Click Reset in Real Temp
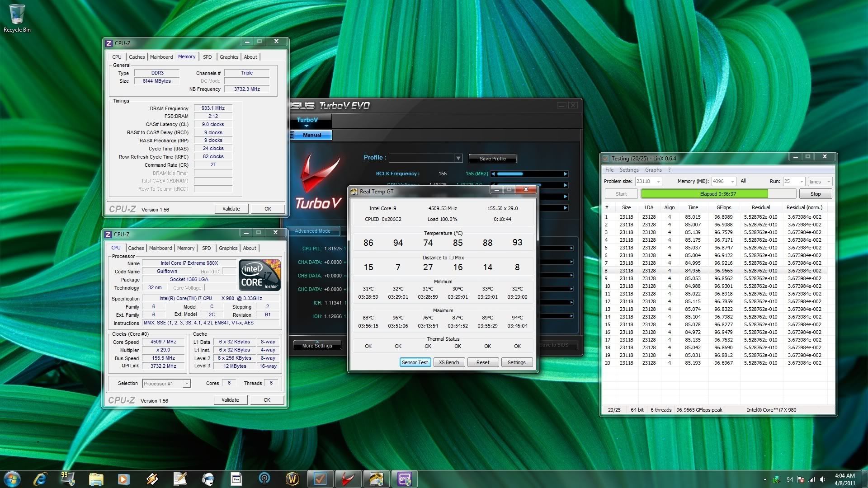 483,362
